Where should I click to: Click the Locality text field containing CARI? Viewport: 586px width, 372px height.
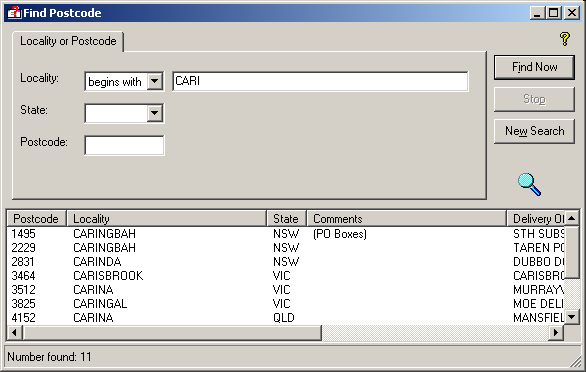(320, 81)
